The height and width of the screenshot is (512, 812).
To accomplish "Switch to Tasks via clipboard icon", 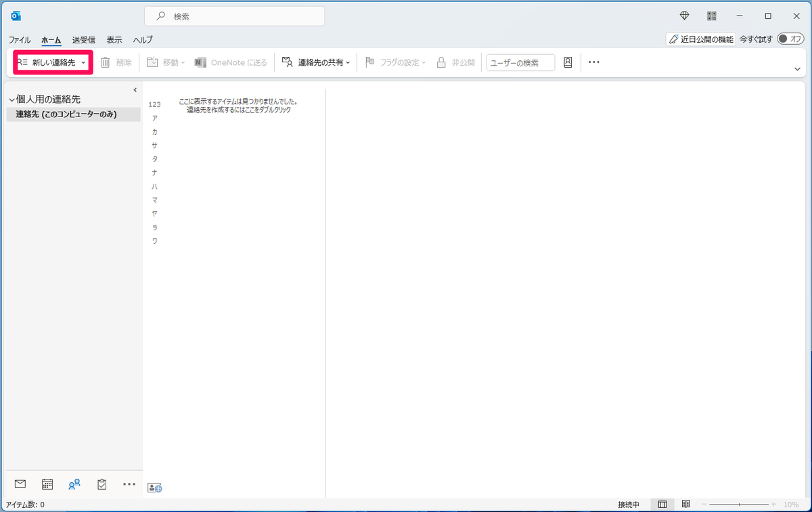I will pos(101,484).
